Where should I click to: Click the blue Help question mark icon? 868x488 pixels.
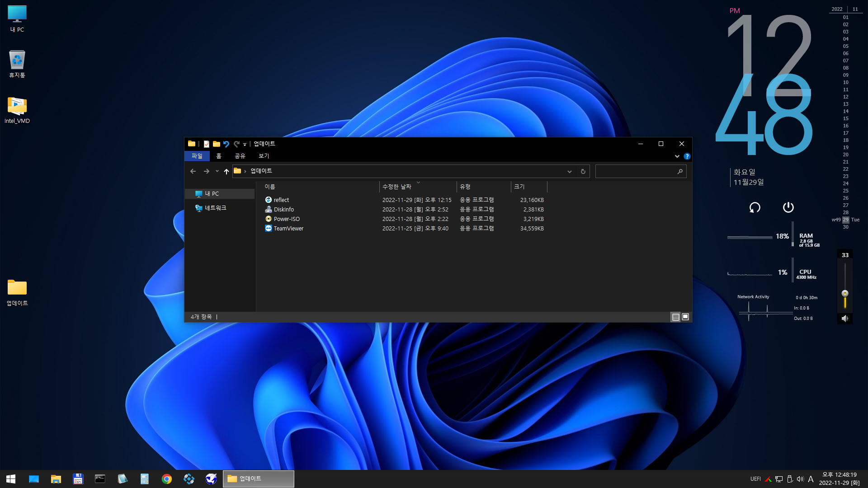(687, 156)
